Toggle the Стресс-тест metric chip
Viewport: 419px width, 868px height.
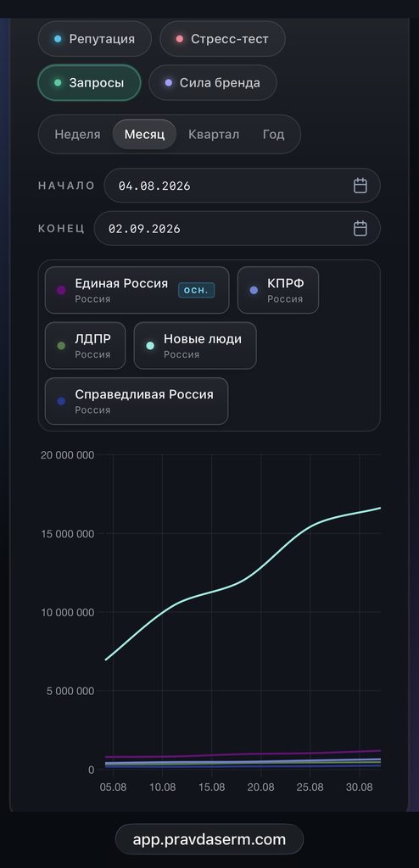pos(223,39)
